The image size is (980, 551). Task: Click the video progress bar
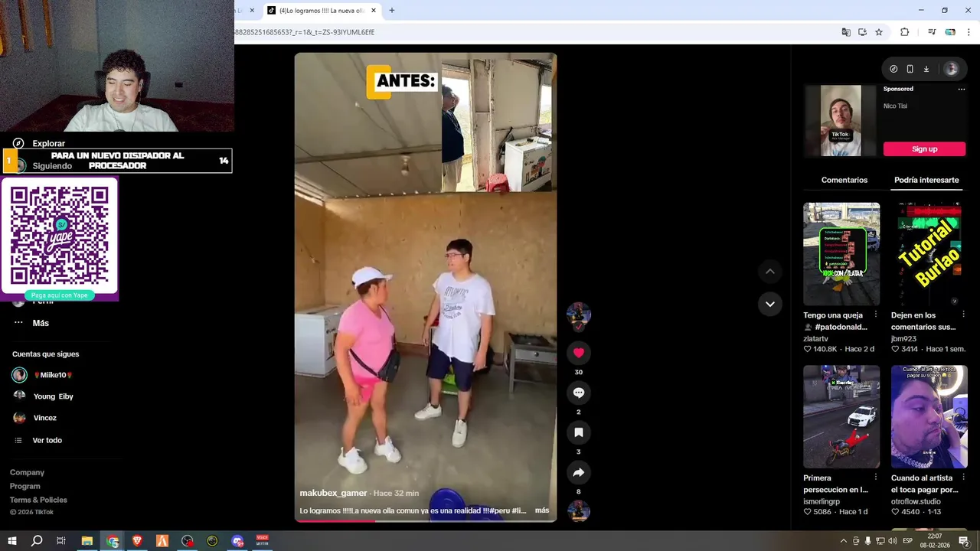click(425, 521)
